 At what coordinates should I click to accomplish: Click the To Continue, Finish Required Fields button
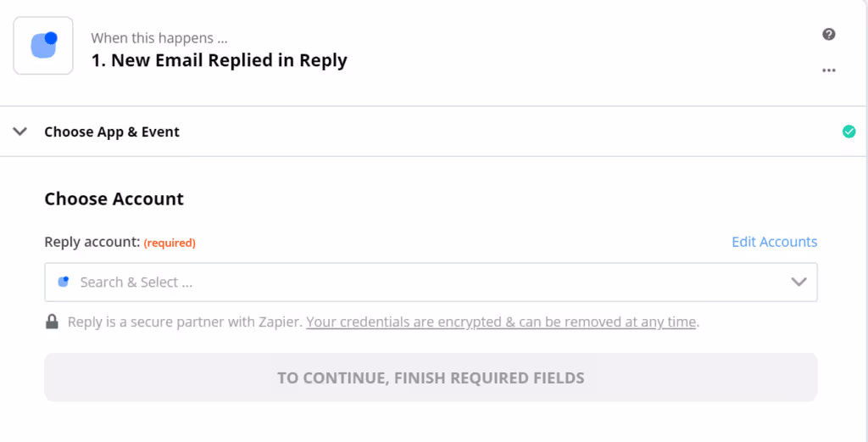[431, 378]
